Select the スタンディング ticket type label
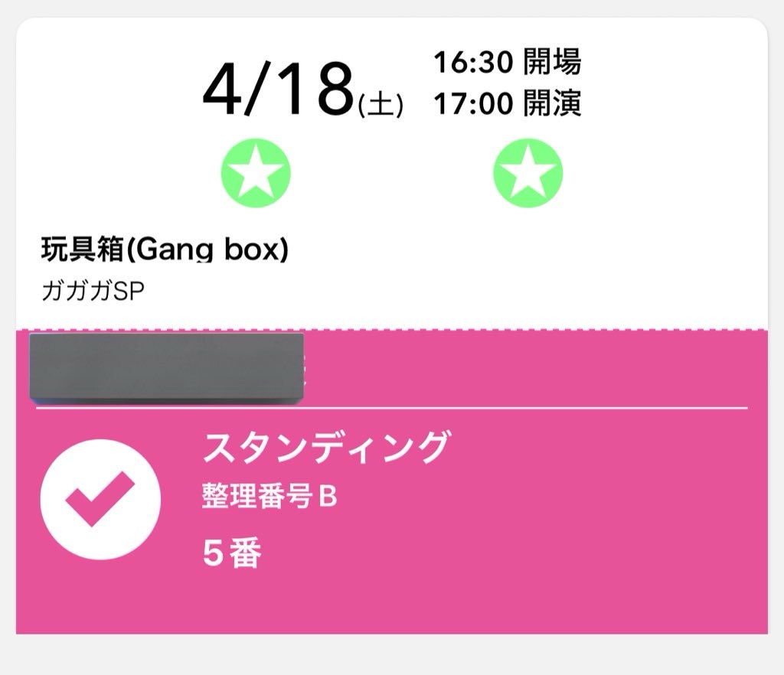Image resolution: width=784 pixels, height=675 pixels. (x=324, y=447)
